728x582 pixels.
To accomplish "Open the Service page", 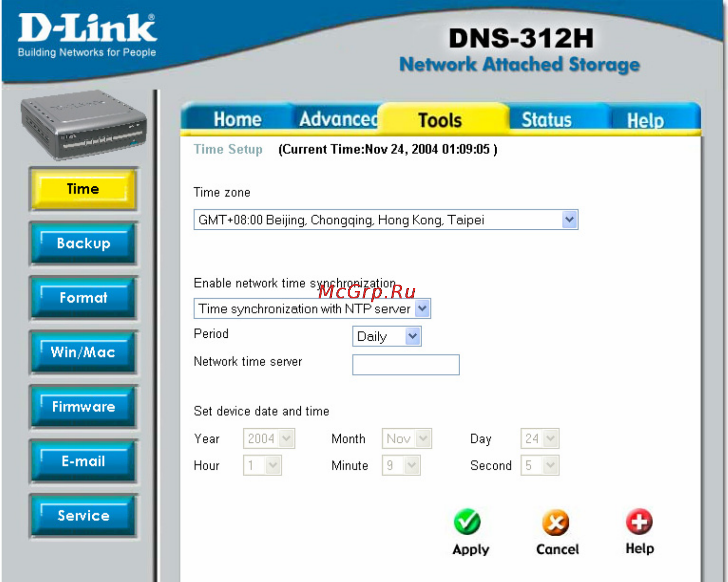I will click(83, 516).
